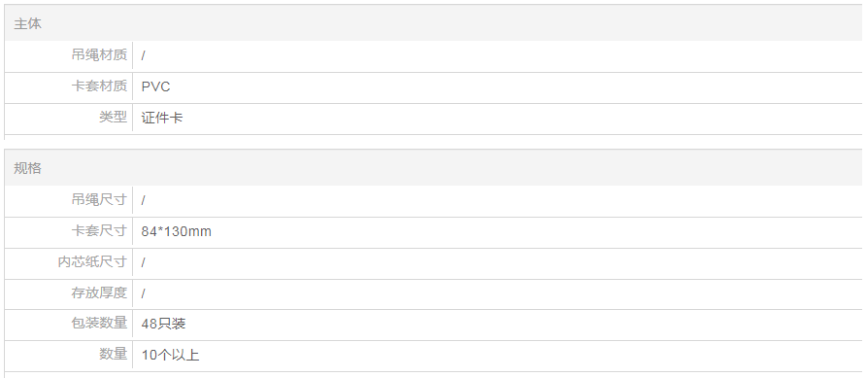Screen dimensions: 868x378
Task: Select the 证件卡 value
Action: pos(162,118)
